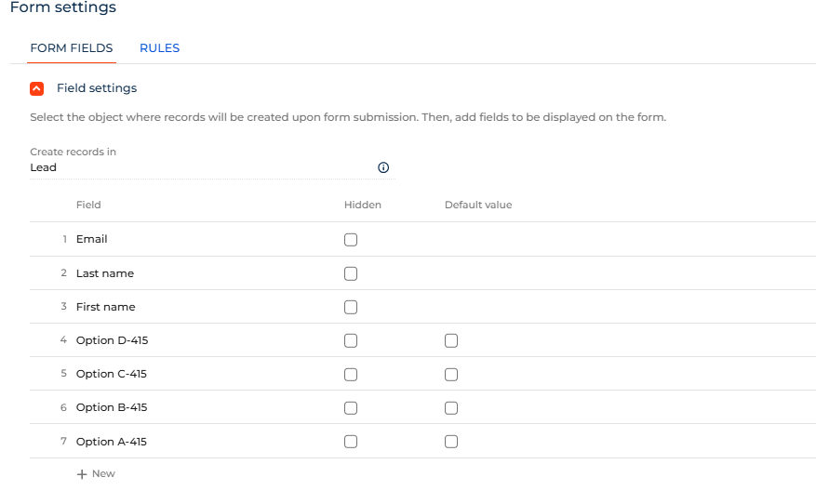Select the Email field row
816x504 pixels.
click(x=92, y=239)
